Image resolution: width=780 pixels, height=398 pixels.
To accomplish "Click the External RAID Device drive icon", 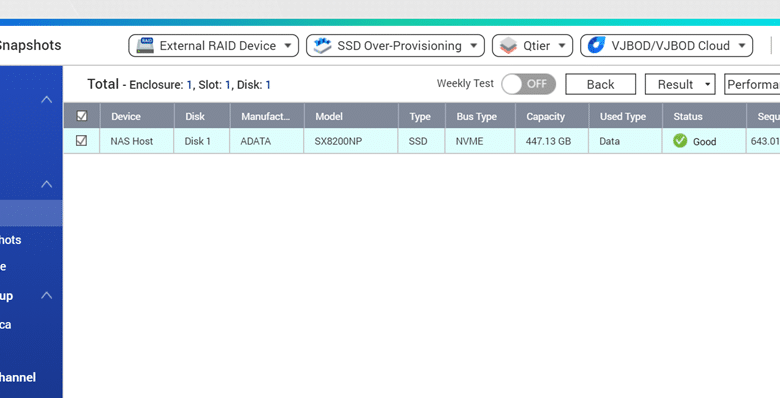I will [145, 46].
